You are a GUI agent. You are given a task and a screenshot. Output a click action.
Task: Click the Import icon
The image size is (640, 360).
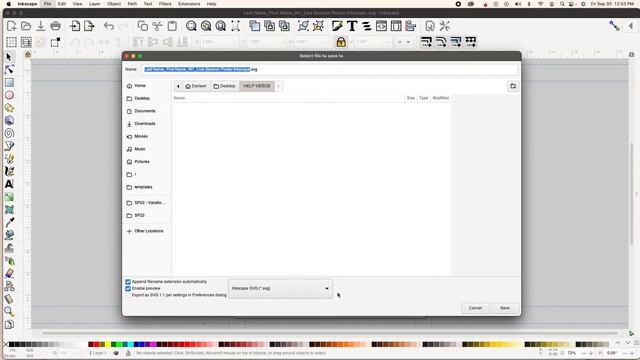click(x=75, y=26)
